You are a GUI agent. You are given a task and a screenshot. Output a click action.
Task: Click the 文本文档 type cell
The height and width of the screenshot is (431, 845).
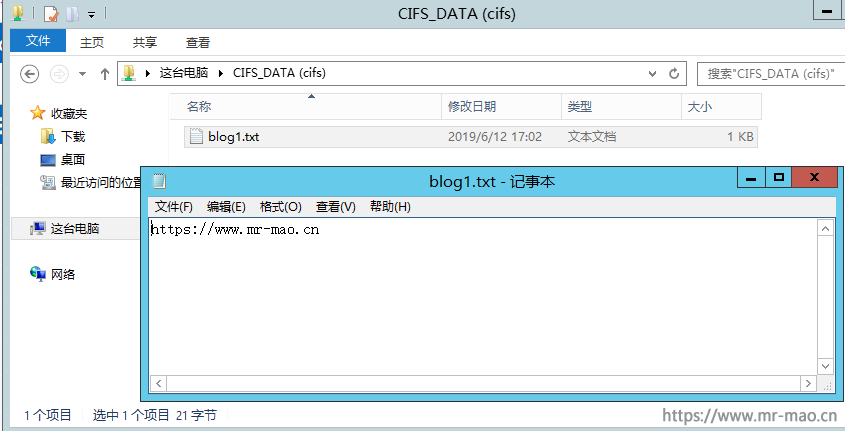[x=591, y=137]
